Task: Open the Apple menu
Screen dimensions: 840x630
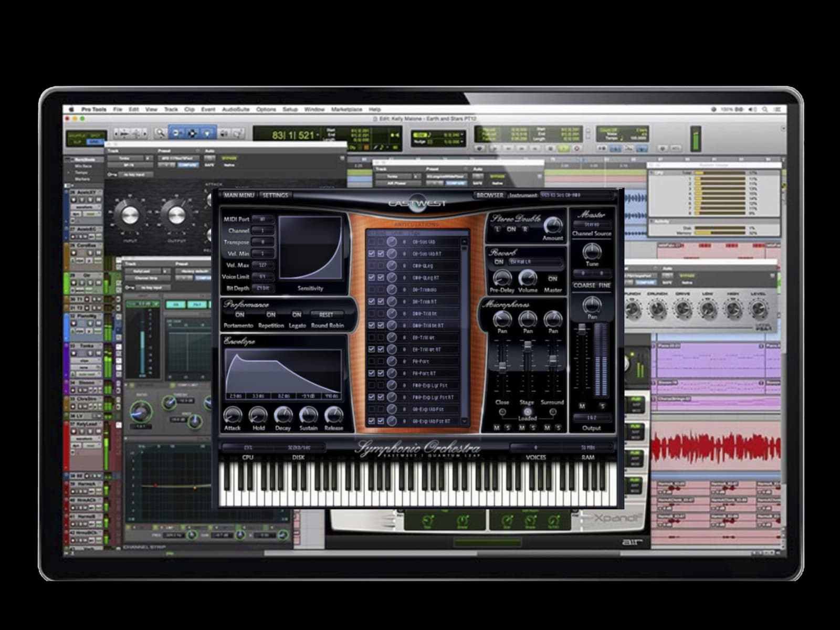Action: pos(72,109)
